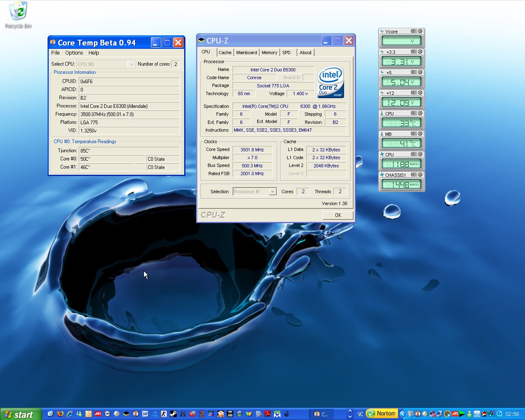Click the Intel Core 2 Duo logo

331,82
